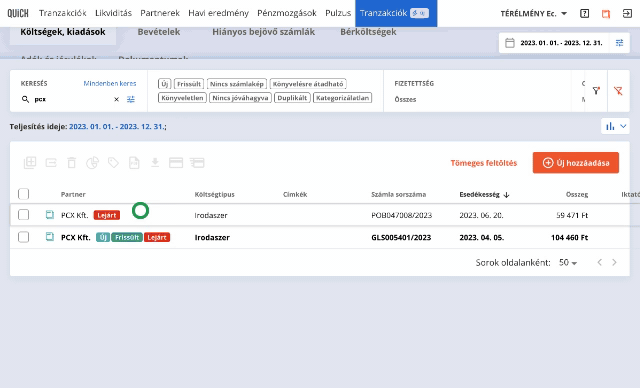Toggle the 'Könyveletlen' filter chip

tap(182, 98)
